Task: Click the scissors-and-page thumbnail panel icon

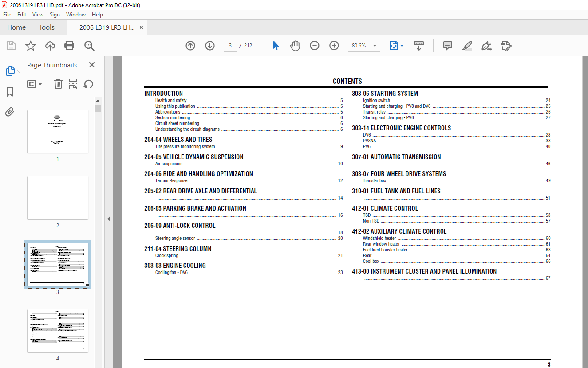Action: pos(73,84)
